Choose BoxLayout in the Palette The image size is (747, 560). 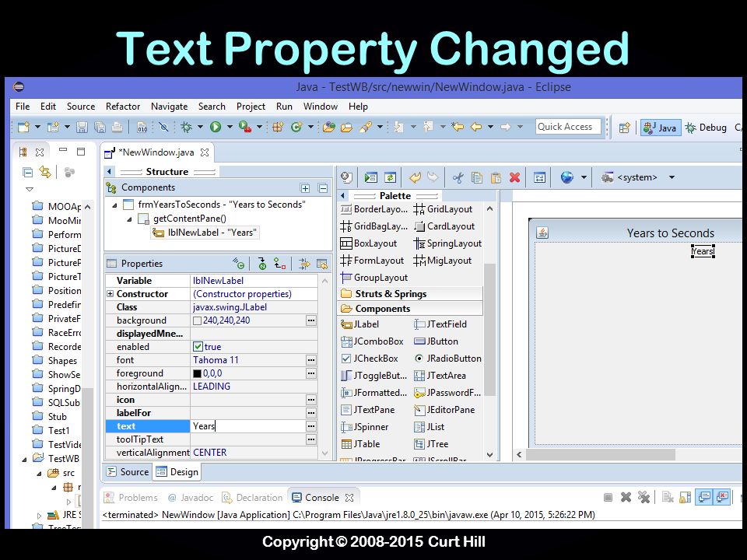(x=369, y=243)
